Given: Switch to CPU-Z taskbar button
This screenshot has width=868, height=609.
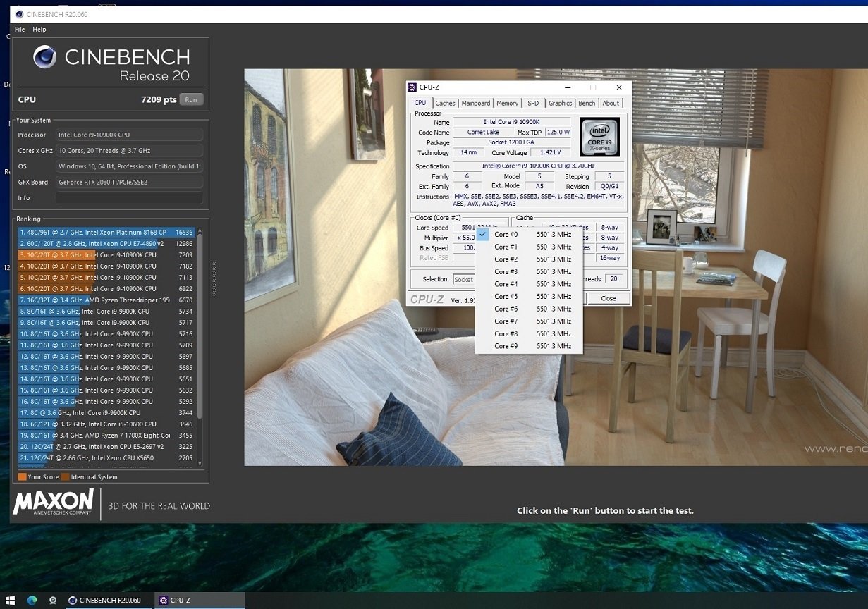Looking at the screenshot, I should click(x=200, y=601).
